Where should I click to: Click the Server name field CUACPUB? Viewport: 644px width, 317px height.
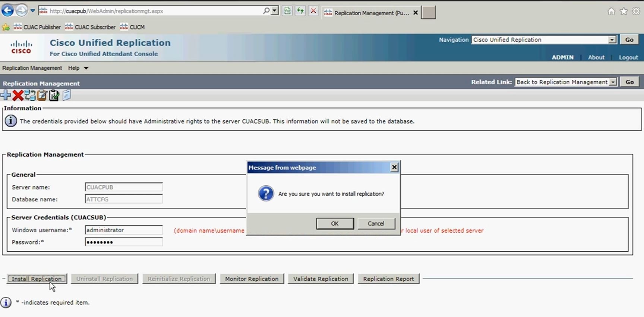coord(124,187)
